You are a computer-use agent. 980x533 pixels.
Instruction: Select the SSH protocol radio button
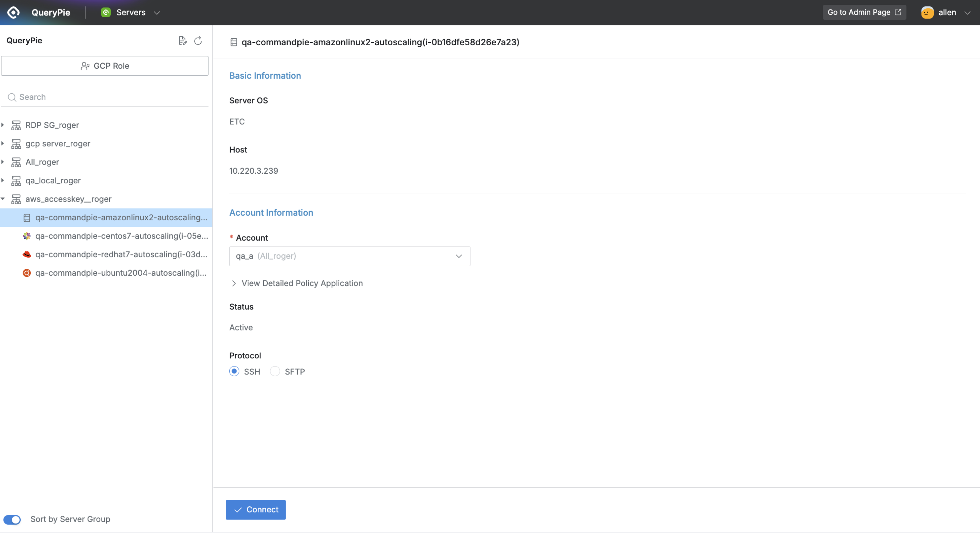(x=234, y=371)
